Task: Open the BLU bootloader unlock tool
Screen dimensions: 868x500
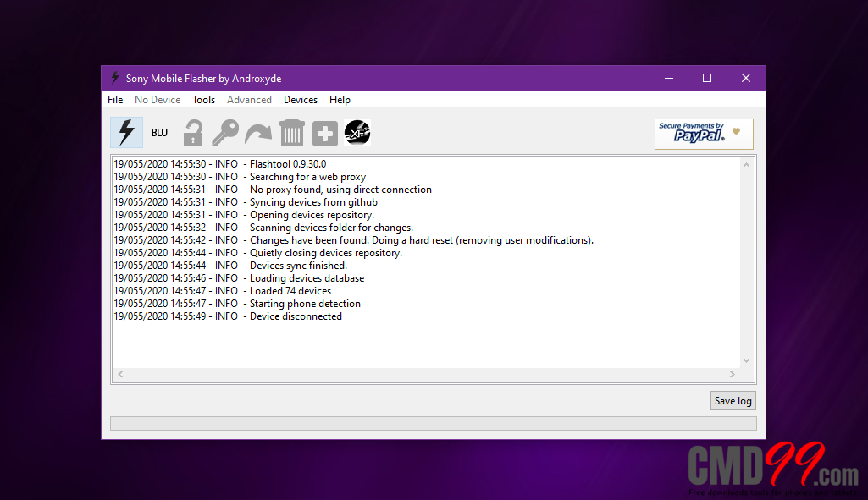Action: pyautogui.click(x=159, y=133)
